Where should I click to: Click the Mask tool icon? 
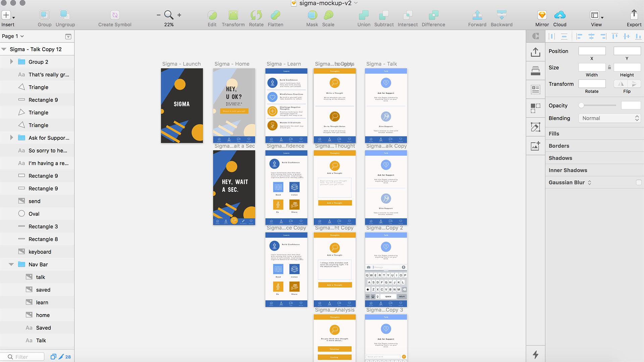[x=312, y=15]
